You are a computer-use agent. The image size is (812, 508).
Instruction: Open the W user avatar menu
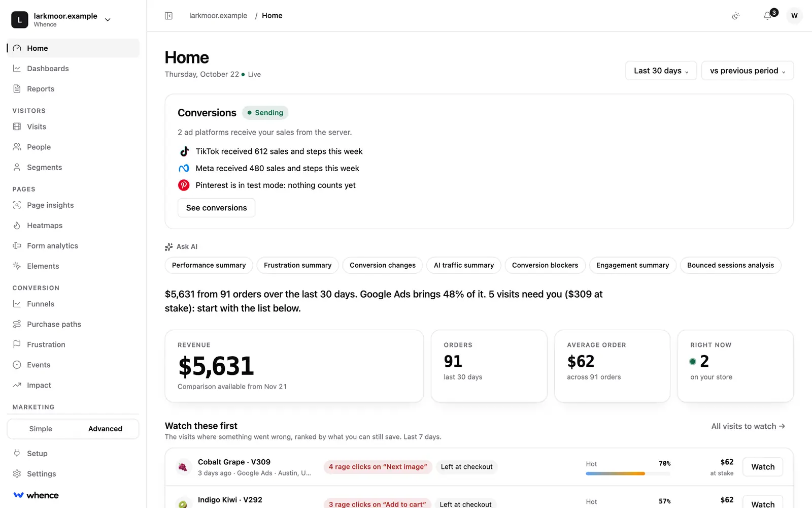click(794, 16)
